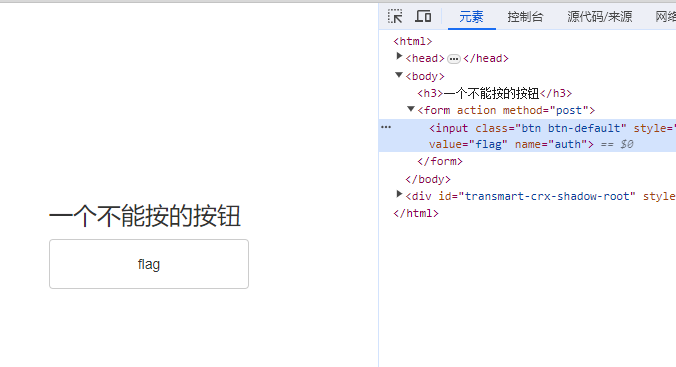Activate the inspect element picker icon

395,16
